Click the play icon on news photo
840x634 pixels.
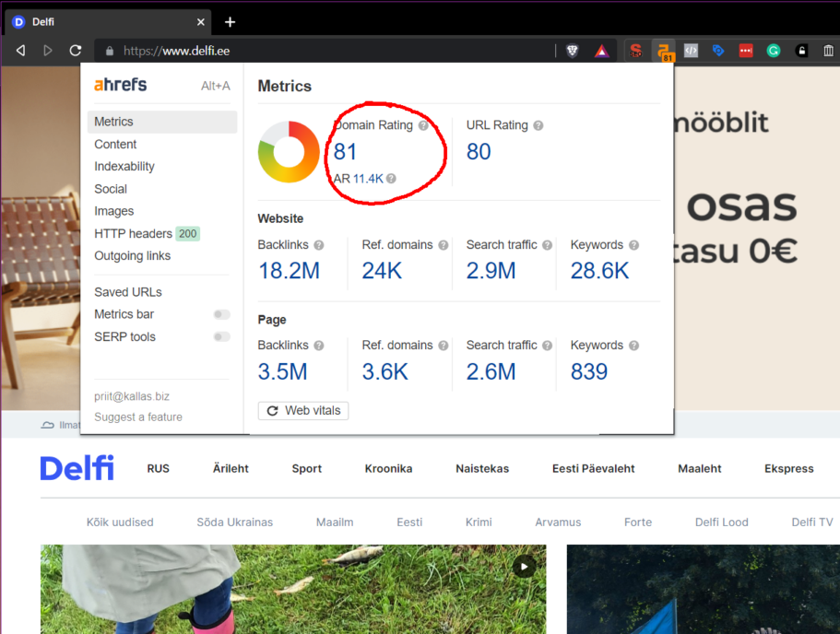point(524,567)
